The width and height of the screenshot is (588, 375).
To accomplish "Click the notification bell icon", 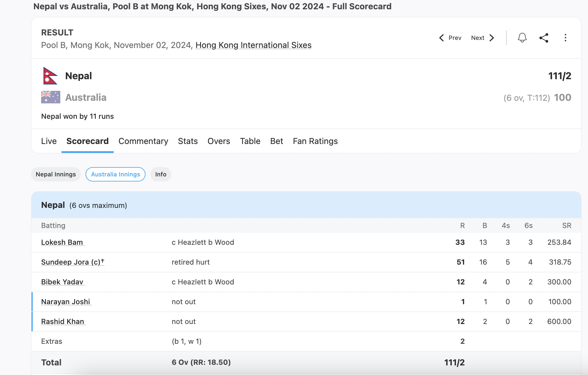I will pyautogui.click(x=522, y=38).
